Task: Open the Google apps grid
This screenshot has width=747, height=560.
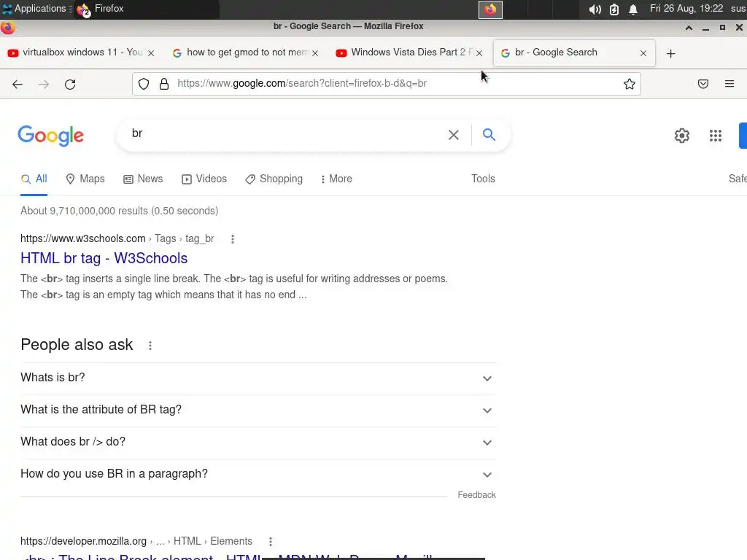Action: (716, 136)
